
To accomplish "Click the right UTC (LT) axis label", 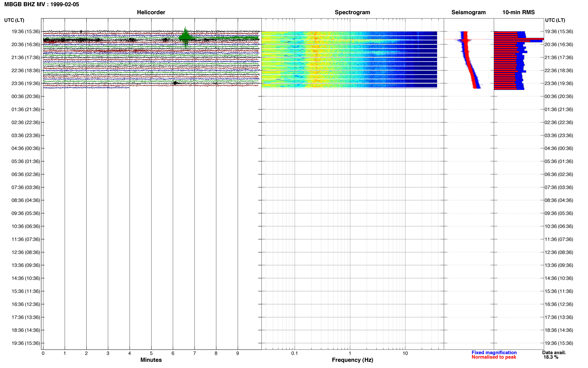I will [x=555, y=20].
